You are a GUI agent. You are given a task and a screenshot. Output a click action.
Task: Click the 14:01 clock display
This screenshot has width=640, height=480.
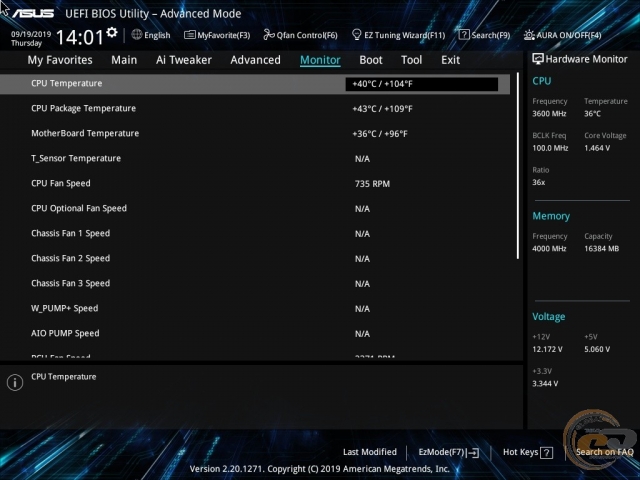[80, 38]
